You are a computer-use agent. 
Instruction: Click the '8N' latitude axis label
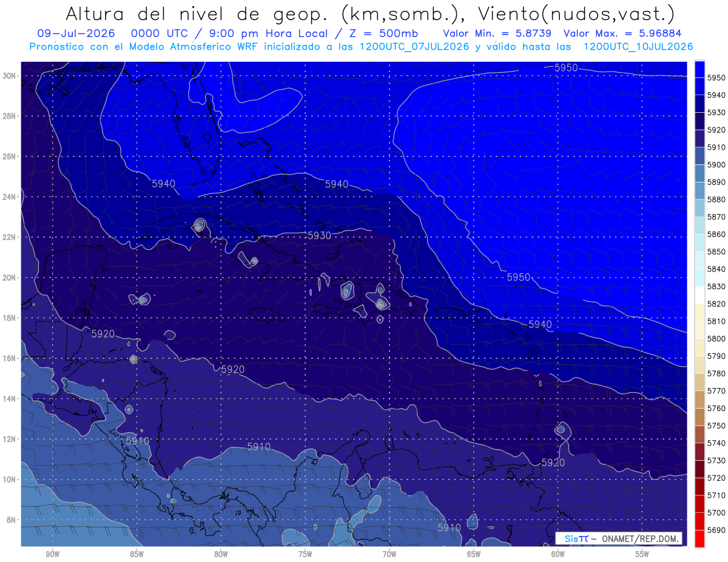click(x=10, y=520)
